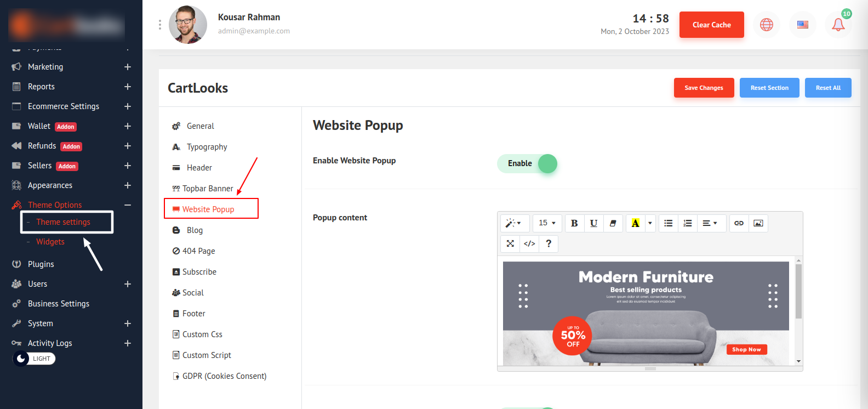This screenshot has width=868, height=409.
Task: Open the notification bell
Action: (x=838, y=25)
